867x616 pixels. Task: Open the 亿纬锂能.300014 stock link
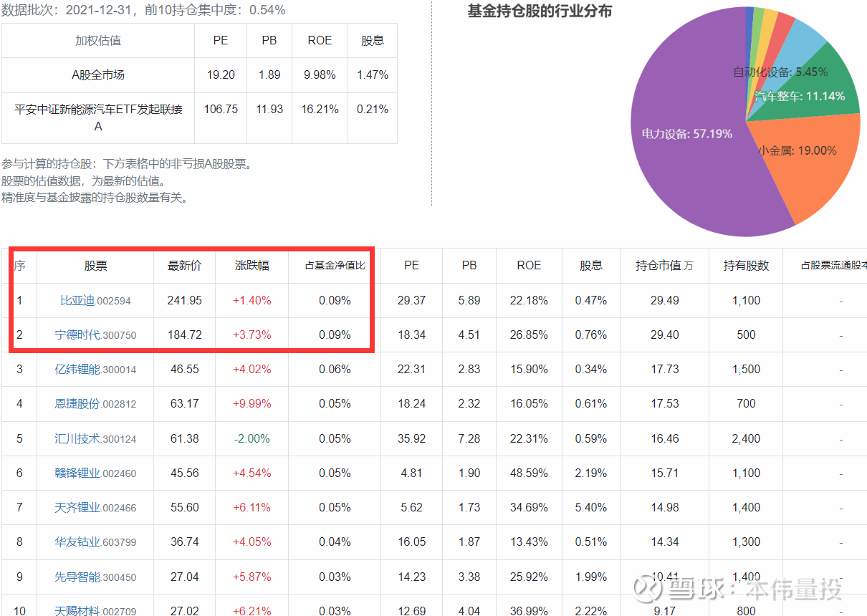[x=95, y=370]
